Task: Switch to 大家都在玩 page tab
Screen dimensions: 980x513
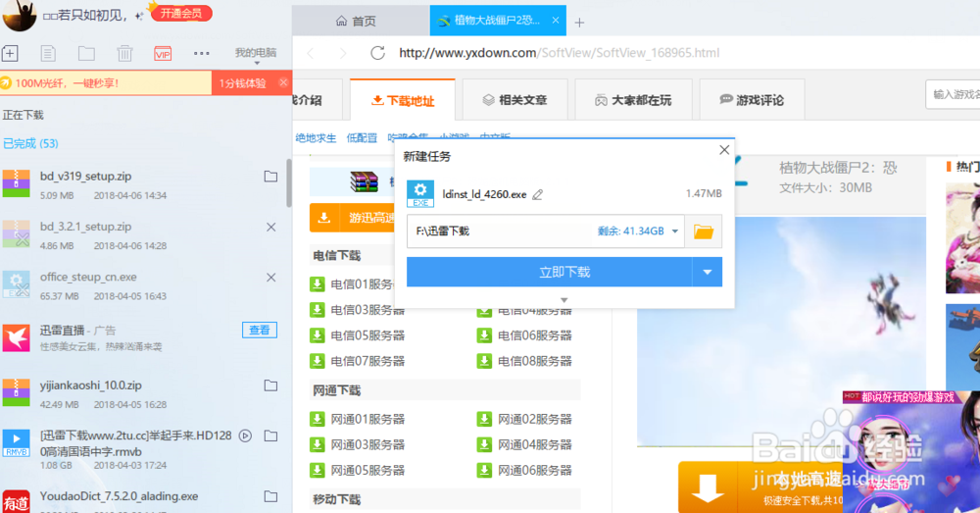Action: pos(633,100)
